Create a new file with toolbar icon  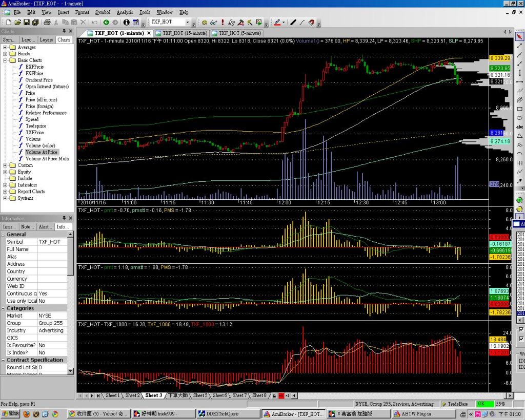click(9, 22)
